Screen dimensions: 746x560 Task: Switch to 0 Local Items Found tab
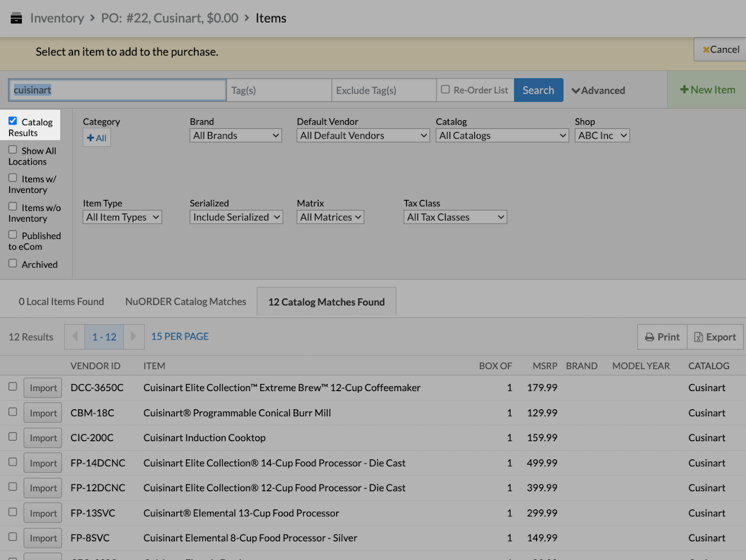point(61,301)
